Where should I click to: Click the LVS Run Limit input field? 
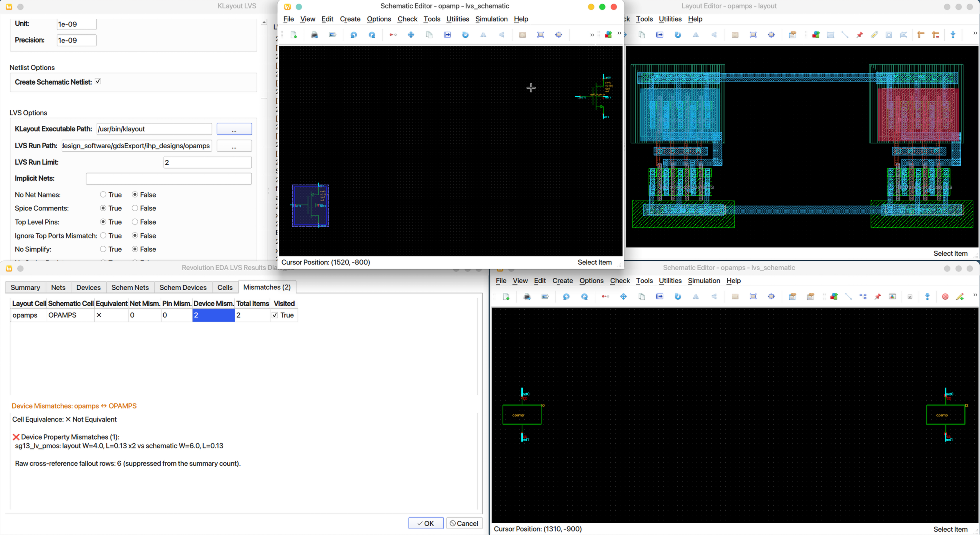(x=207, y=162)
